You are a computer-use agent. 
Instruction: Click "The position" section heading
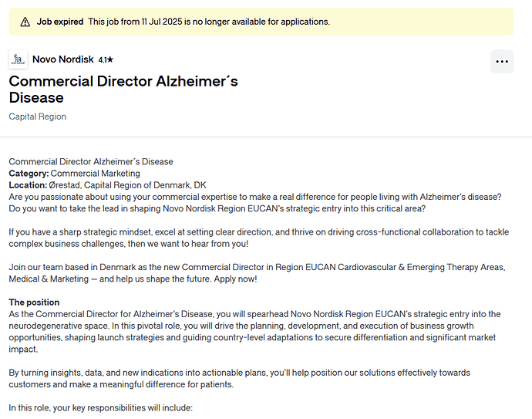coord(34,302)
